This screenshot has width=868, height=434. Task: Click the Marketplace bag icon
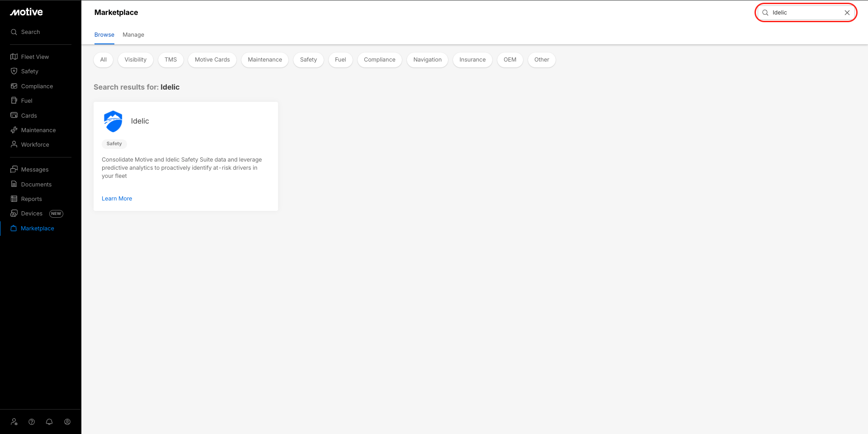point(14,228)
